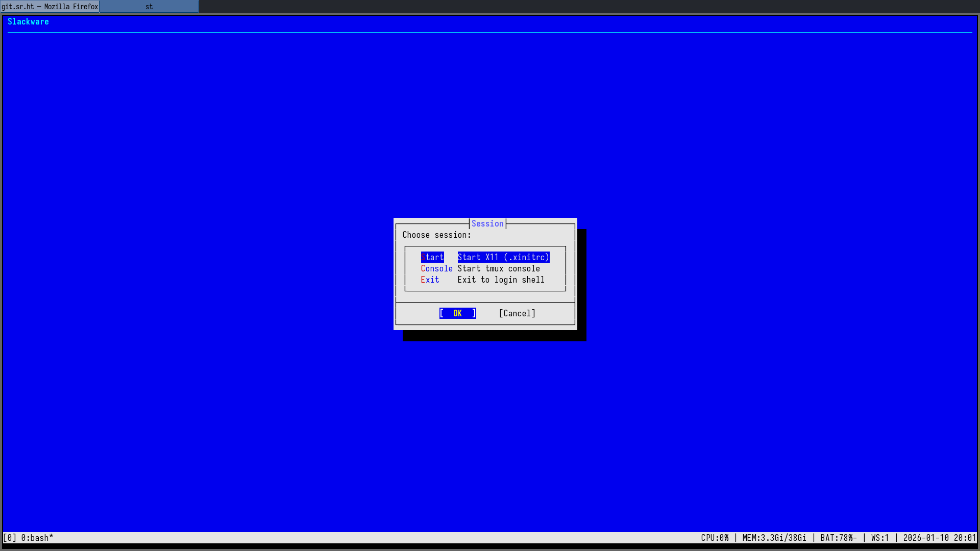Click the Session dialog title
The image size is (980, 551).
coord(487,223)
